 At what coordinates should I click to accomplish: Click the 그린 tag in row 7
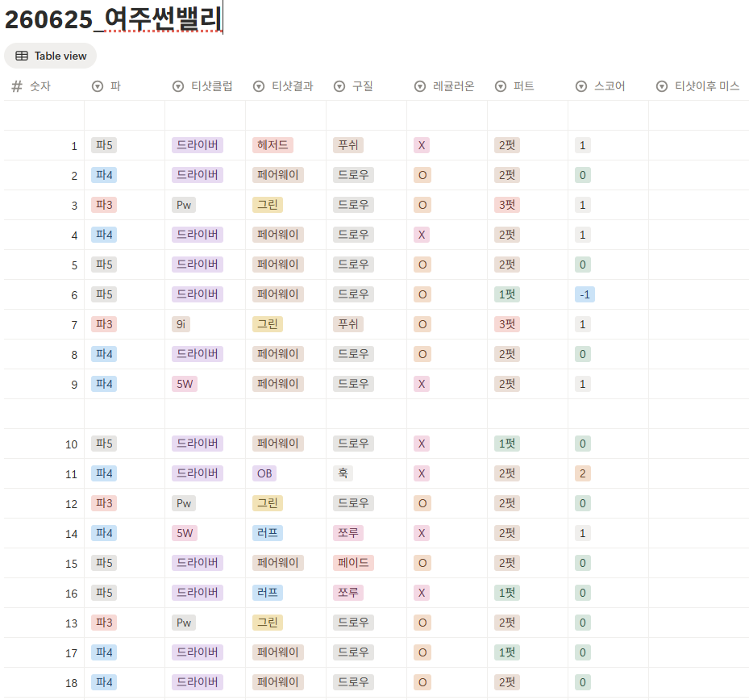click(x=268, y=324)
